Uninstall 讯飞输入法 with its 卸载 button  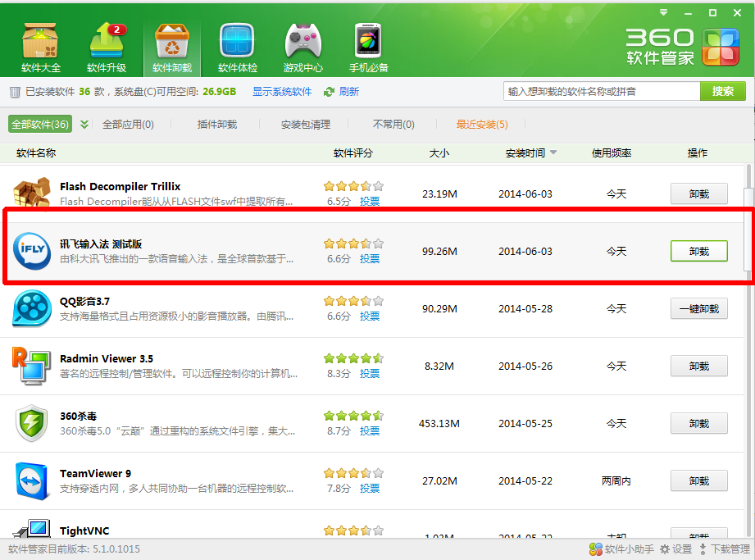[699, 251]
